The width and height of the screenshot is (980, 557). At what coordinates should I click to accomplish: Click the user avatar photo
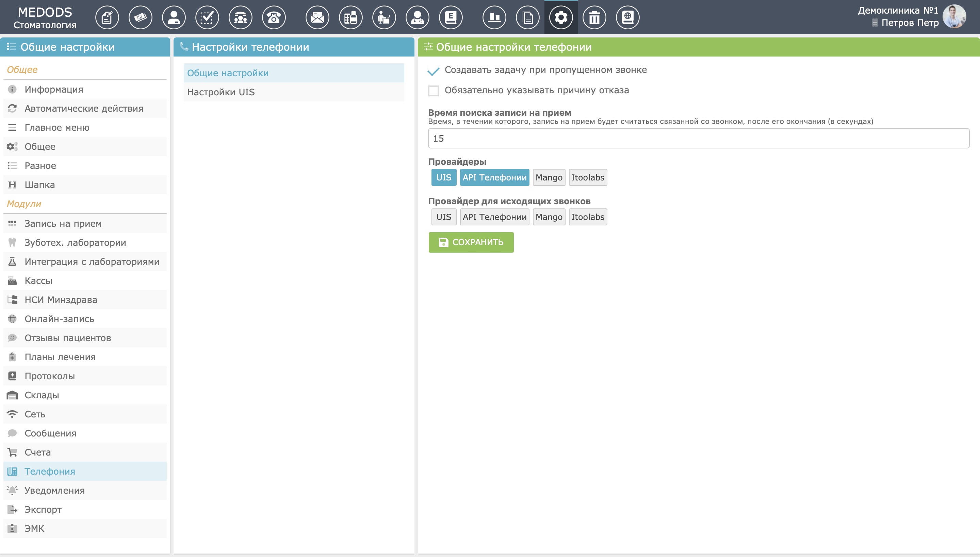click(x=954, y=16)
